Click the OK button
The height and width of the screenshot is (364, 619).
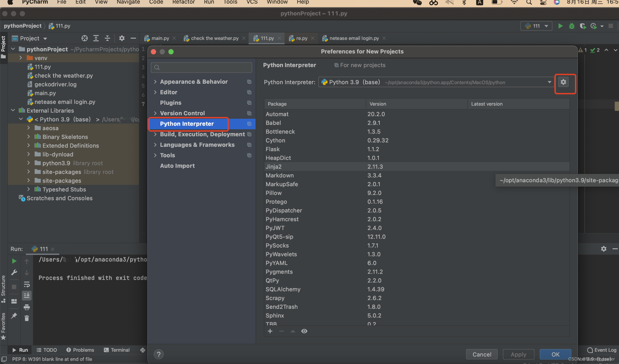(555, 354)
